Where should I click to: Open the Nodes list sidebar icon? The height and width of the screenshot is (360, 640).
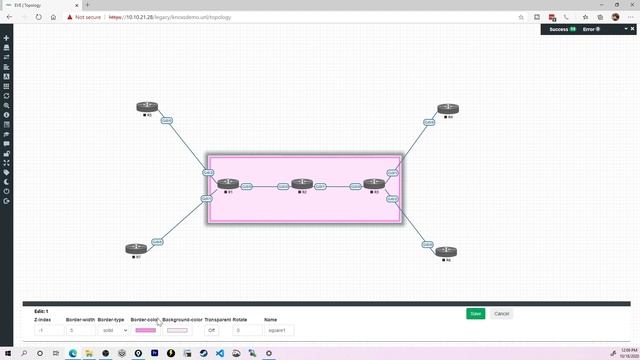tap(6, 48)
